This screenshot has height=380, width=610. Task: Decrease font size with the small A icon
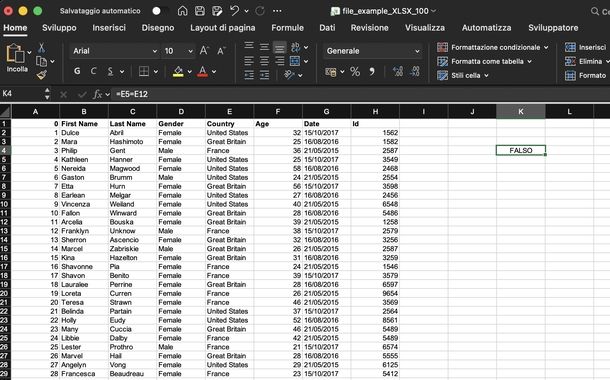click(x=221, y=51)
